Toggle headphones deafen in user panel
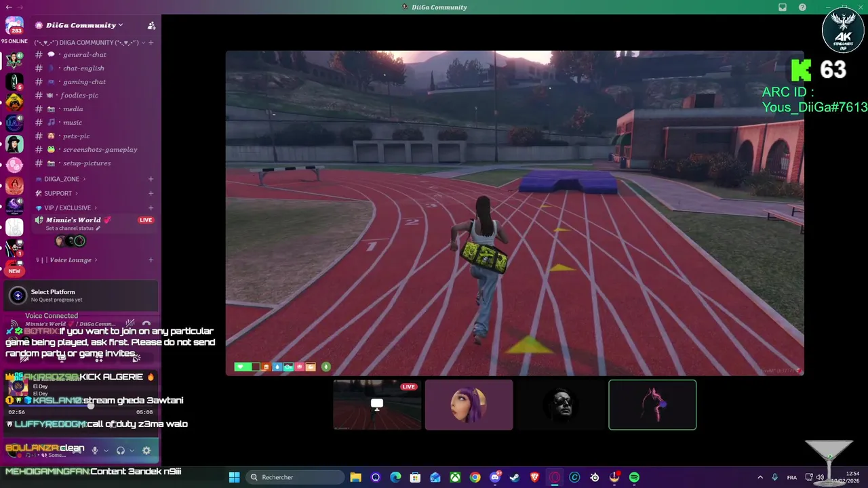Screen dimensions: 868x488 pyautogui.click(x=121, y=451)
